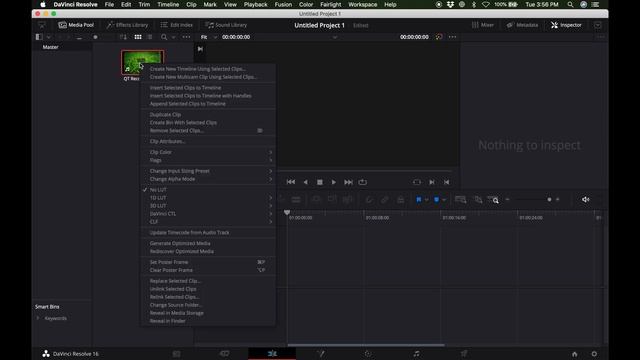Open the viewer three-dot options menu
640x360 pixels.
[452, 37]
